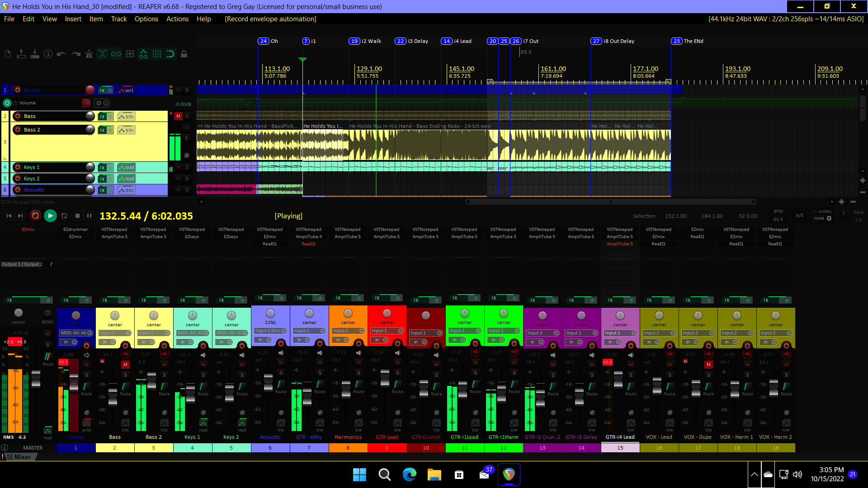868x488 pixels.
Task: Open FX chain for Acoustic track
Action: 102,190
